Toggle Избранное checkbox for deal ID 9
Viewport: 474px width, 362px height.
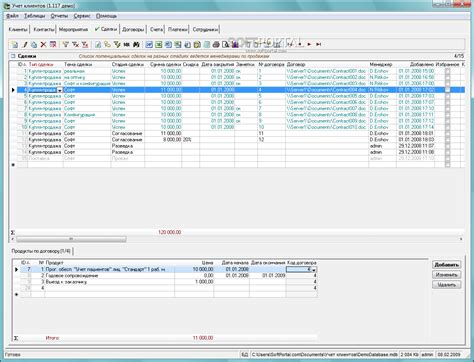tap(447, 121)
